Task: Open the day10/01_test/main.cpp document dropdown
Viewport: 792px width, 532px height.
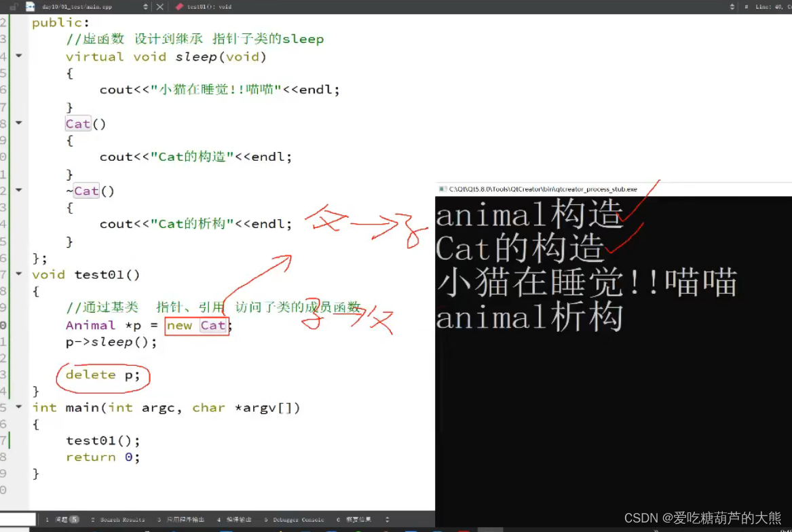Action: 94,7
